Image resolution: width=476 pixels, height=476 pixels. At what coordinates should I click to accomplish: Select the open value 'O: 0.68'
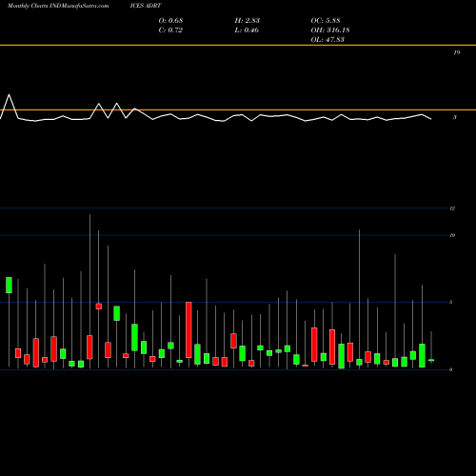click(x=170, y=21)
